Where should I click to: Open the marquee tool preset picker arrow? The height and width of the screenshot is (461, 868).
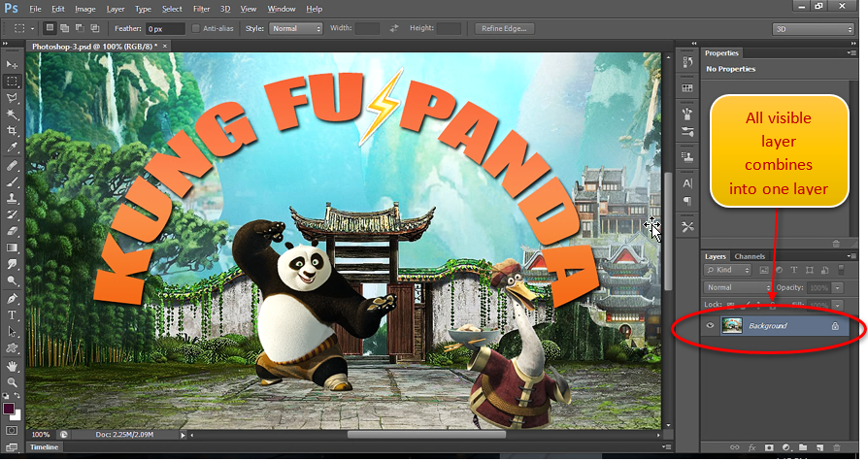point(32,28)
